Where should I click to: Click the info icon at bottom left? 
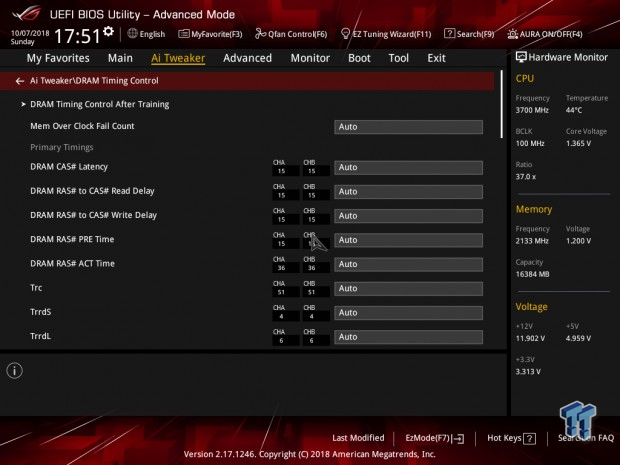coord(15,370)
